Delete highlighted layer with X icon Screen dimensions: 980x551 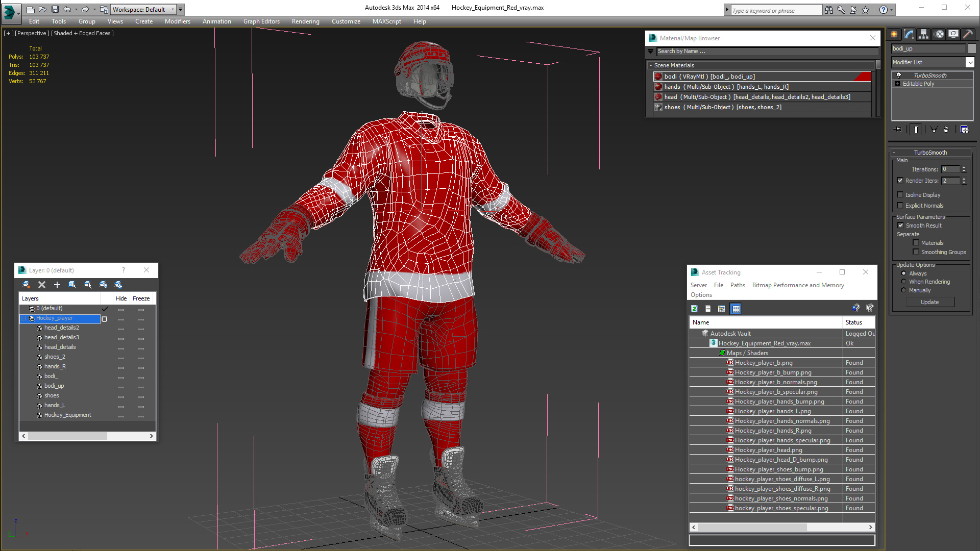click(x=42, y=285)
